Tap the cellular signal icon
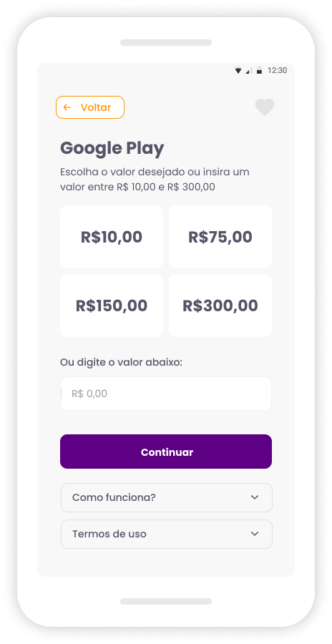332x644 pixels. click(248, 71)
